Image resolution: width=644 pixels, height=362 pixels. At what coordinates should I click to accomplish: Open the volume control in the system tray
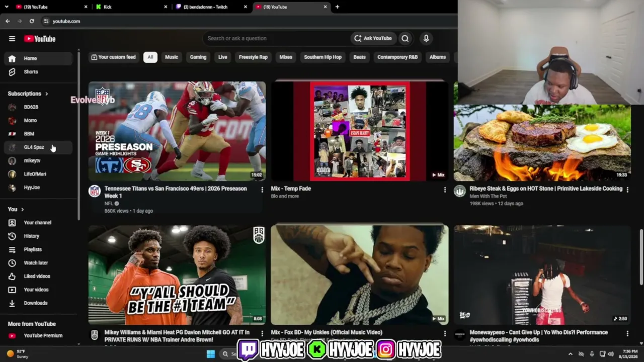coord(611,354)
